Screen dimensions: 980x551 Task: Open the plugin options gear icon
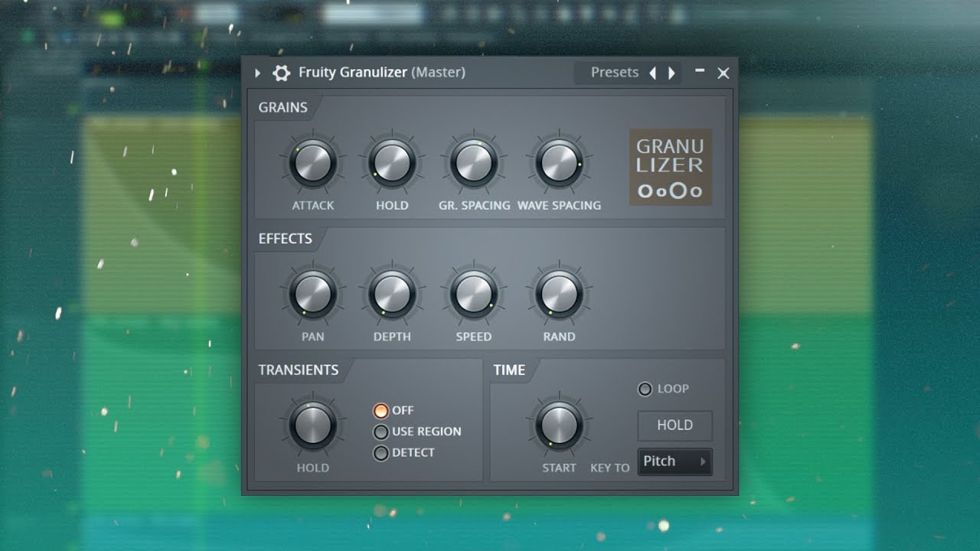[282, 73]
